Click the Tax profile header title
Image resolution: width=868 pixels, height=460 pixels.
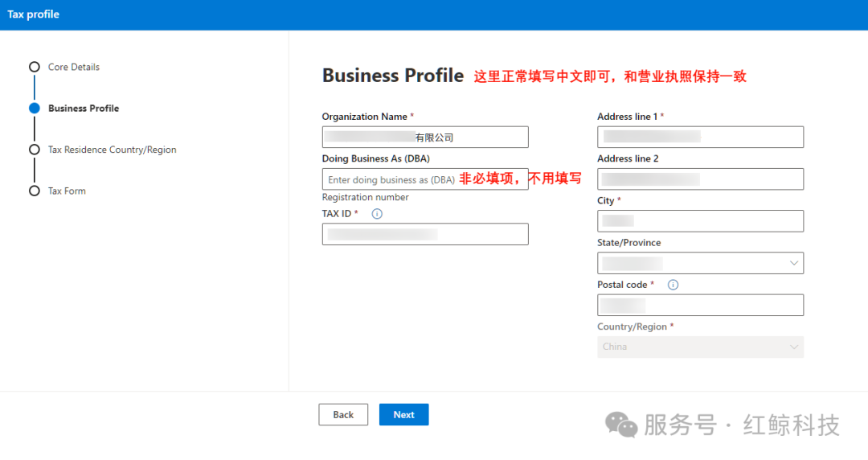pyautogui.click(x=33, y=14)
